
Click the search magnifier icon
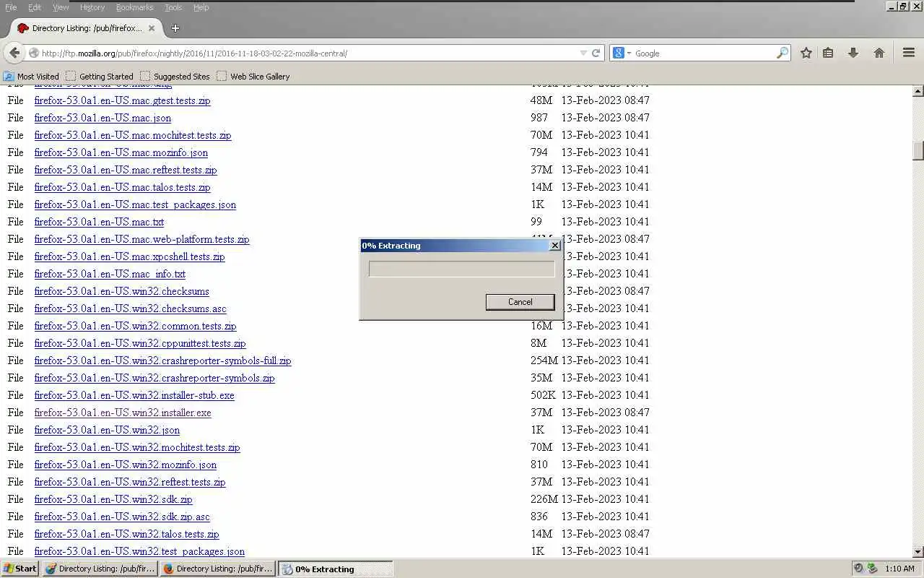click(783, 53)
